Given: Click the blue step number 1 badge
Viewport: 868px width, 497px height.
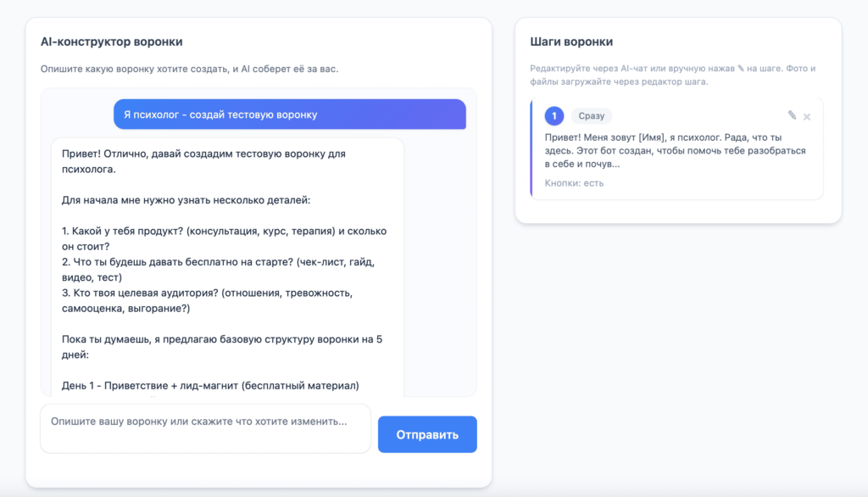Looking at the screenshot, I should click(x=554, y=116).
